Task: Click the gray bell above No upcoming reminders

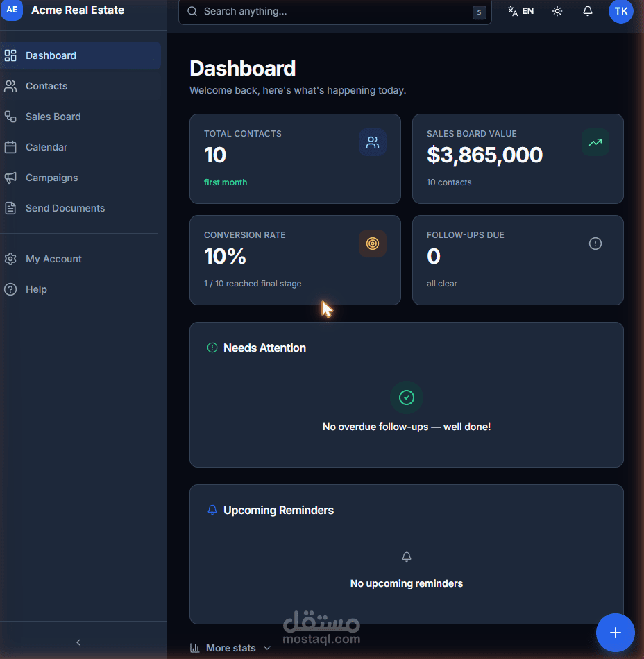Action: pyautogui.click(x=407, y=557)
